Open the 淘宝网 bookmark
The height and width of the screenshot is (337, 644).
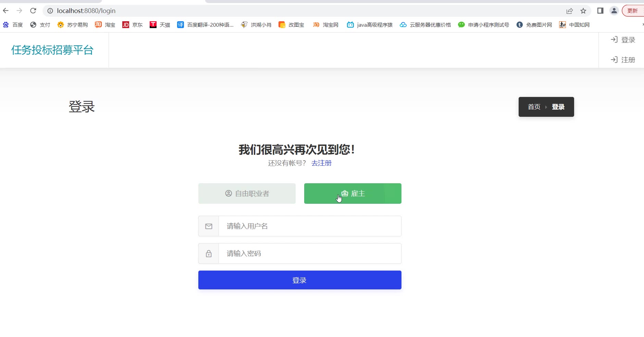pyautogui.click(x=326, y=25)
